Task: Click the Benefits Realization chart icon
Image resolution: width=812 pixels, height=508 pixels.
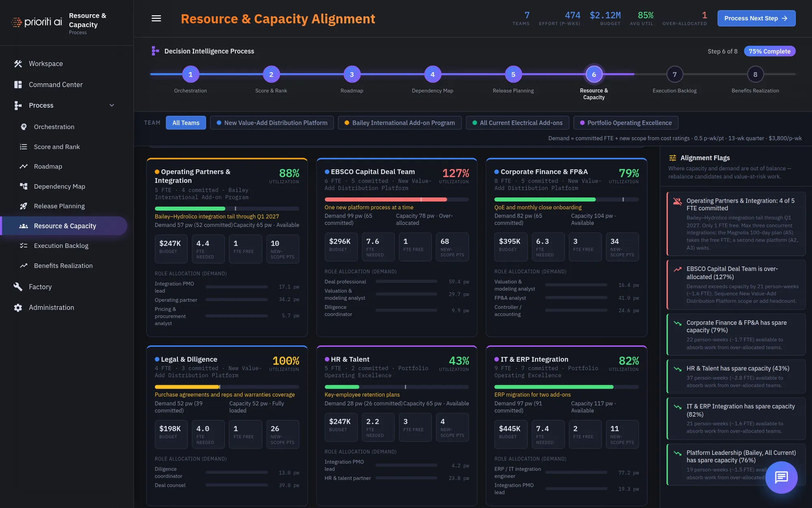Action: pyautogui.click(x=24, y=265)
